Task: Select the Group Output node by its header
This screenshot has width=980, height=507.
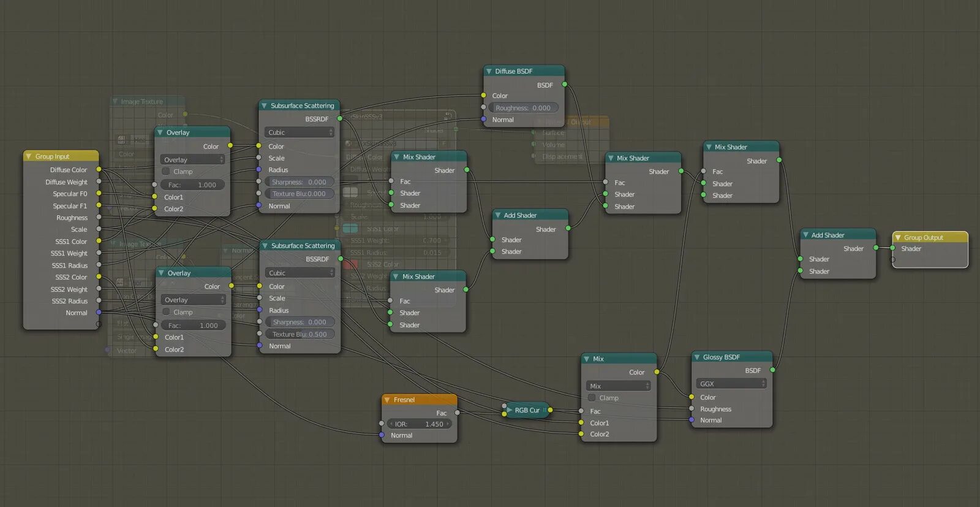Action: (x=930, y=237)
